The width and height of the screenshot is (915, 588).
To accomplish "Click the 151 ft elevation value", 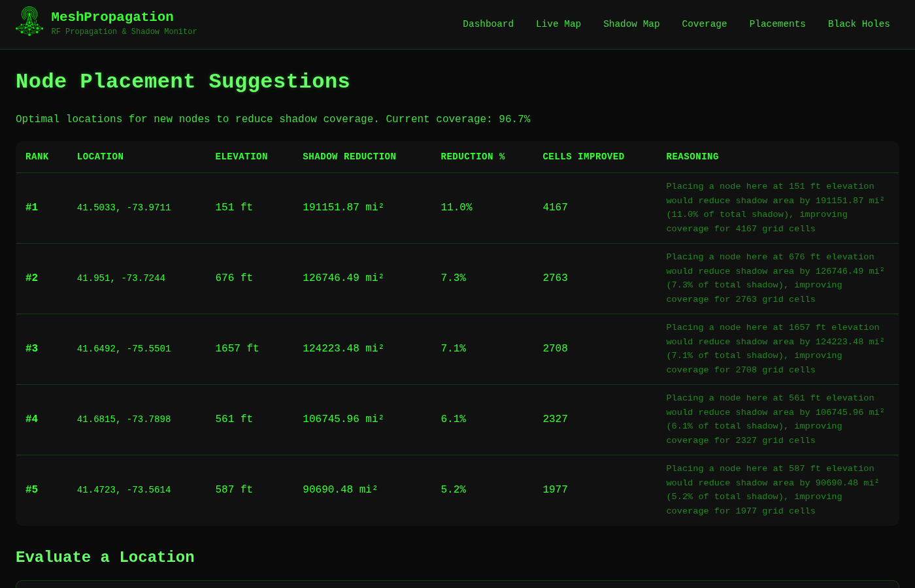I will point(234,208).
